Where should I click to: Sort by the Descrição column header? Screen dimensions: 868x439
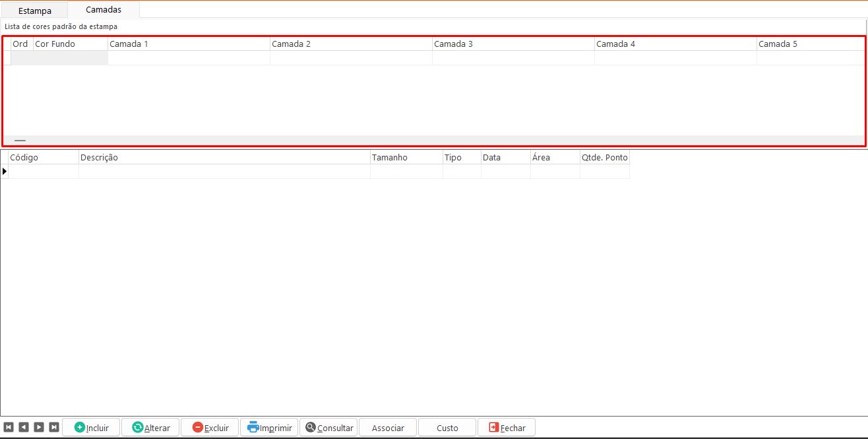pos(224,158)
